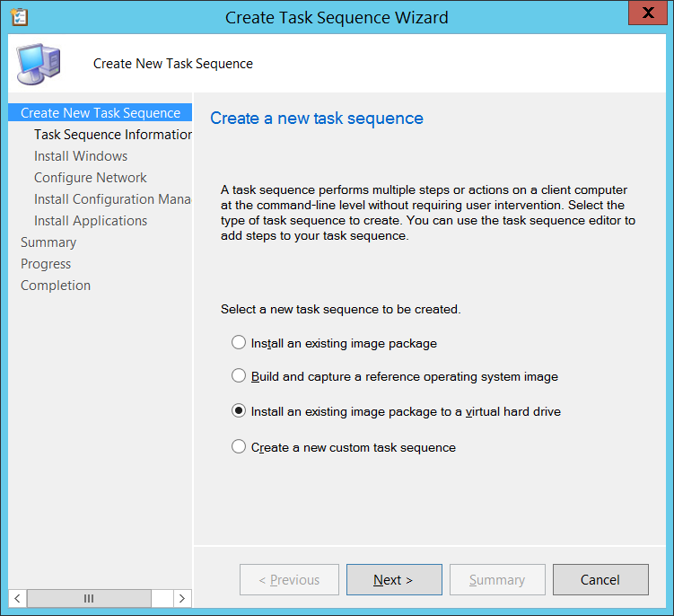Cancel the wizard
Image resolution: width=674 pixels, height=616 pixels.
pos(600,580)
